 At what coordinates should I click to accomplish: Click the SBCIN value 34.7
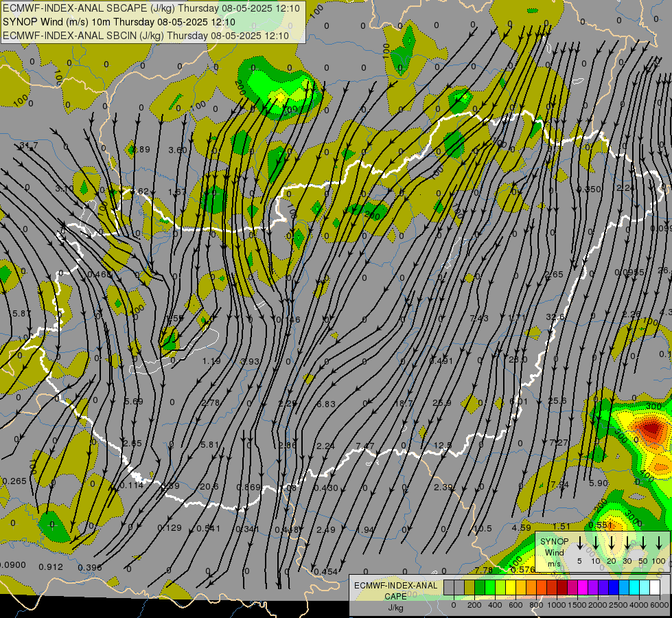29,146
